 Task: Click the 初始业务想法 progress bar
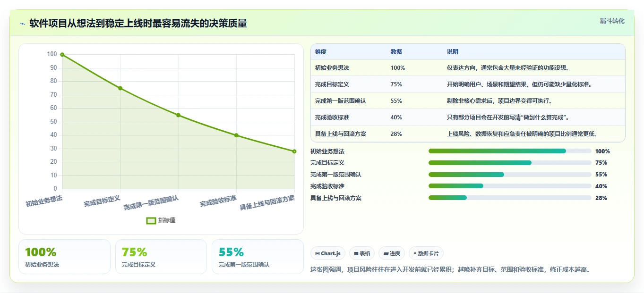[x=510, y=151]
